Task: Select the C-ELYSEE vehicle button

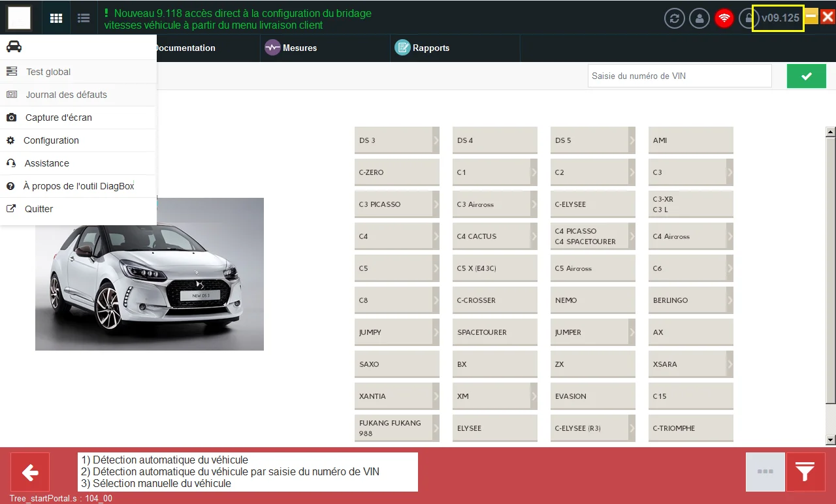Action: point(593,204)
